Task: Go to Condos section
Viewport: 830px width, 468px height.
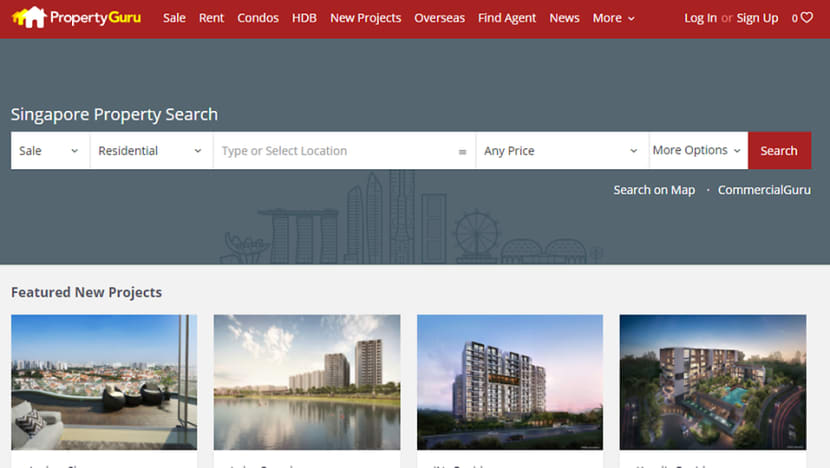Action: pyautogui.click(x=258, y=18)
